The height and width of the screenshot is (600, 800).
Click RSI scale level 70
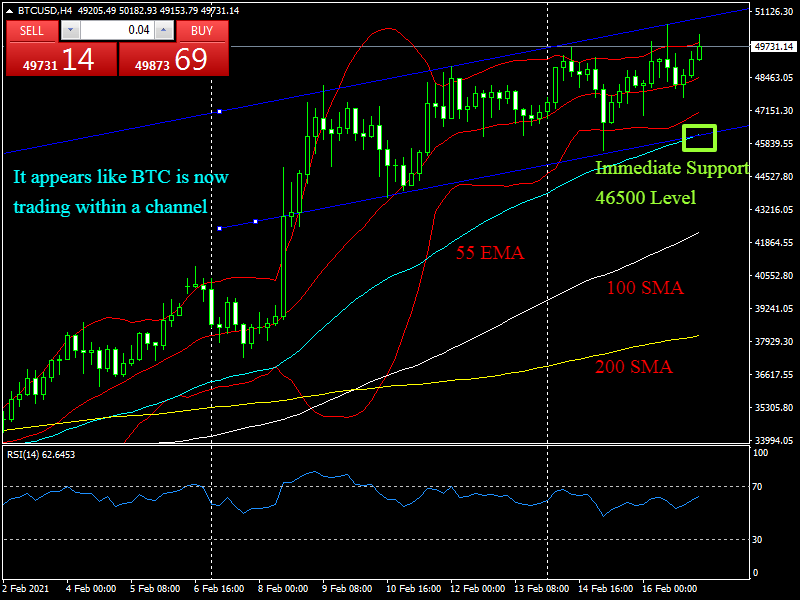tap(758, 487)
